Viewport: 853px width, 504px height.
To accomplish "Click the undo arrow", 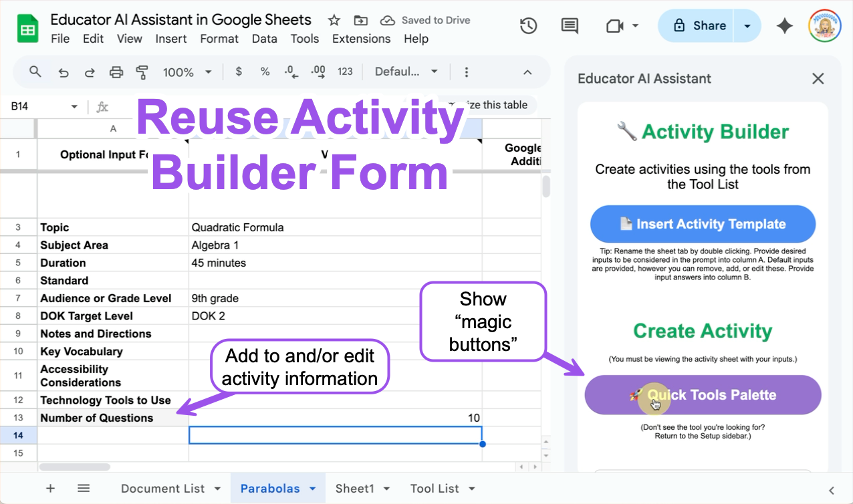I will [64, 72].
